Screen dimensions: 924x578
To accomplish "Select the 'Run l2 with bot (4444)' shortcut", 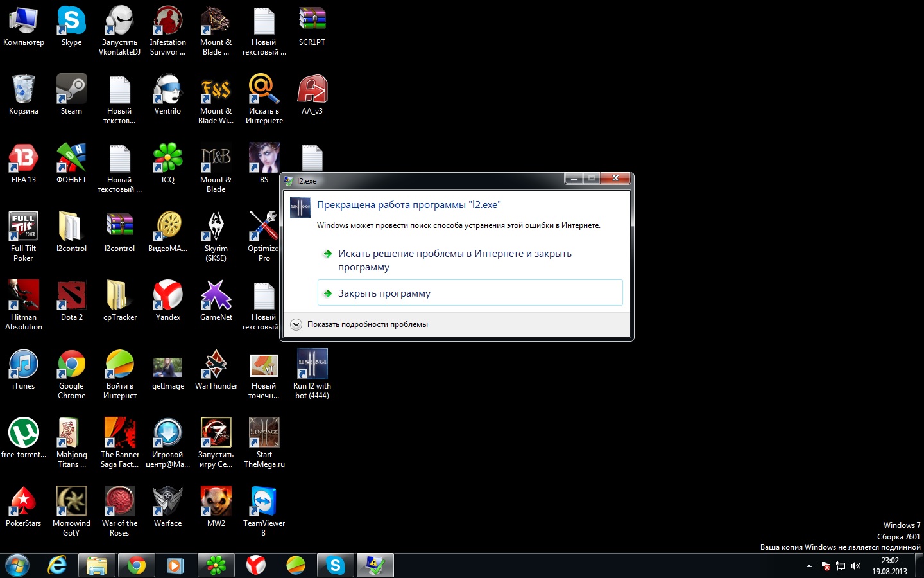I will click(x=312, y=375).
